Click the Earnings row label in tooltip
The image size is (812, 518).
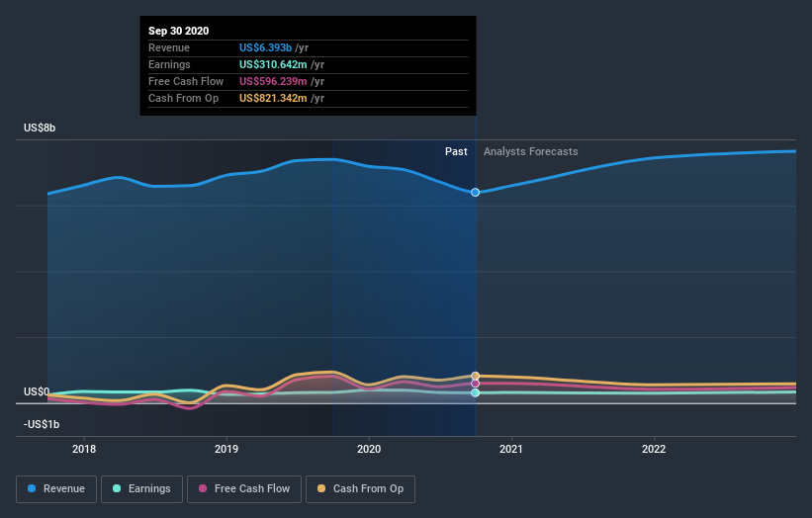(x=169, y=64)
